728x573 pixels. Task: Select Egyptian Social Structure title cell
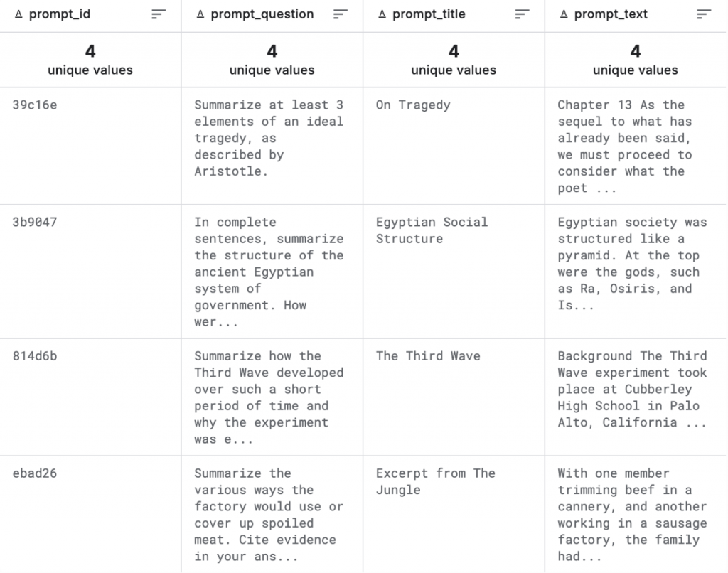point(432,230)
